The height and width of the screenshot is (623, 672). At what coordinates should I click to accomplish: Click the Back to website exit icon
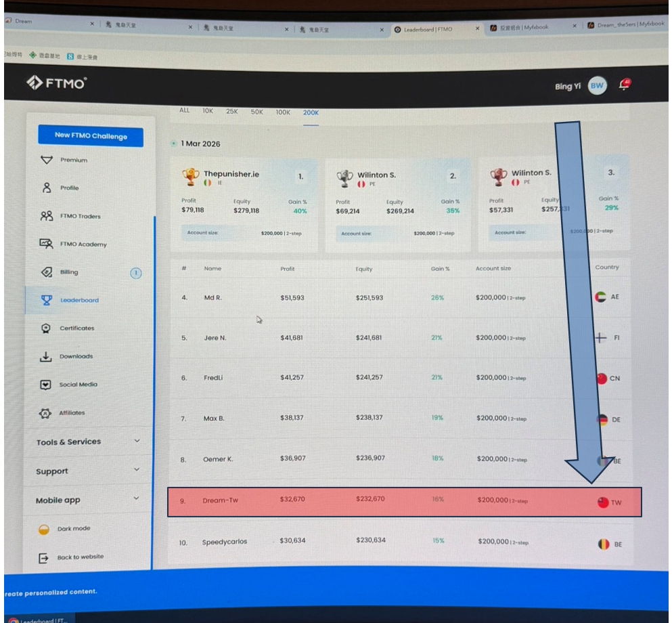[43, 558]
